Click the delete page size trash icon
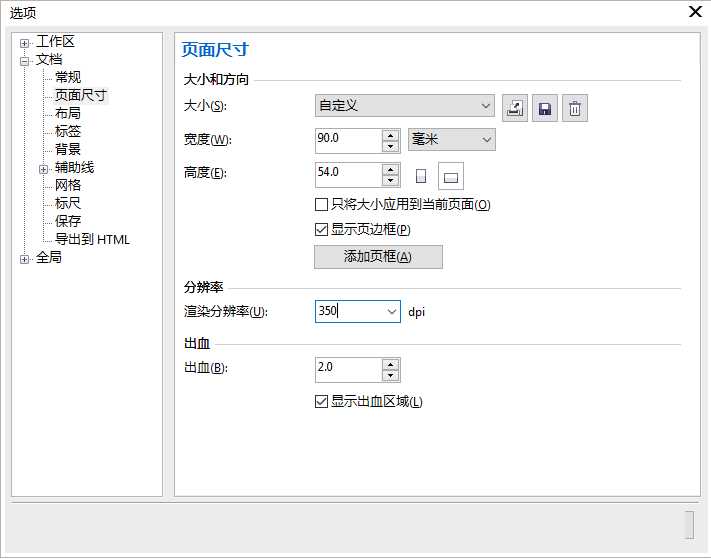This screenshot has width=711, height=559. tap(574, 108)
